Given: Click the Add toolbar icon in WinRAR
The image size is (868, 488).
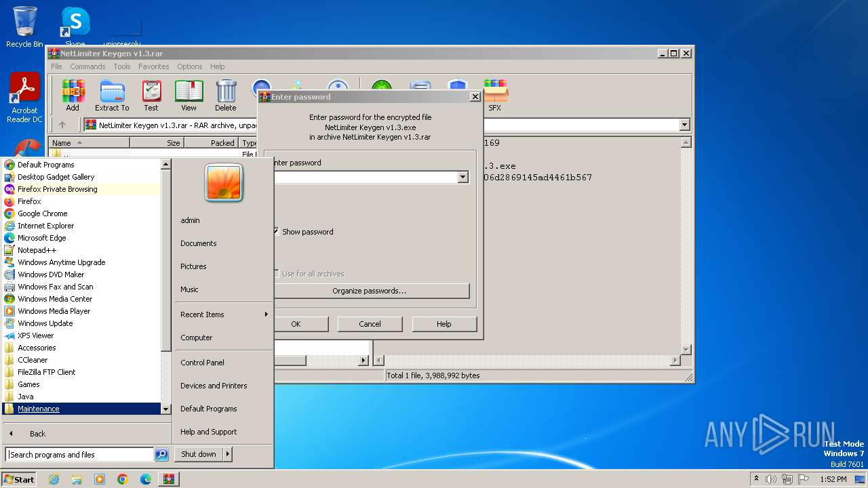Looking at the screenshot, I should click(x=73, y=96).
